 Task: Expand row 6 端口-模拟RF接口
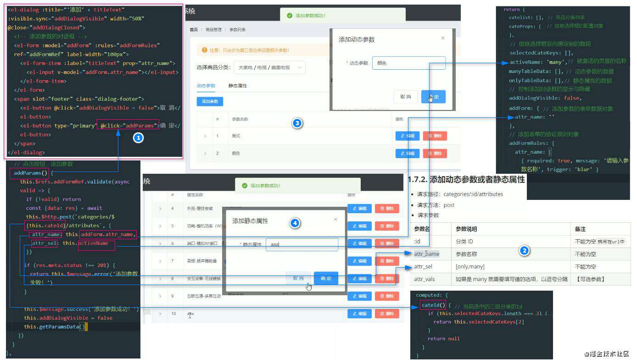click(x=160, y=243)
